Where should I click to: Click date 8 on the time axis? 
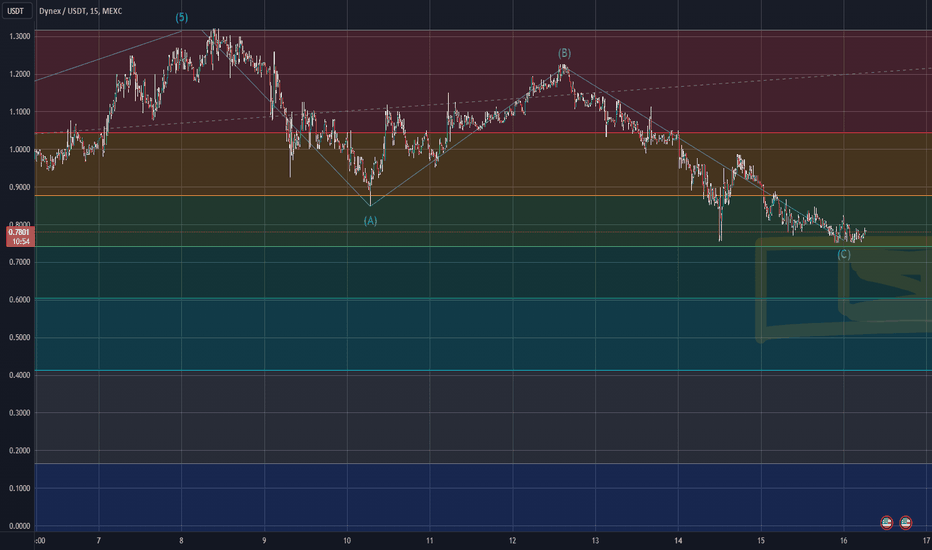coord(181,540)
